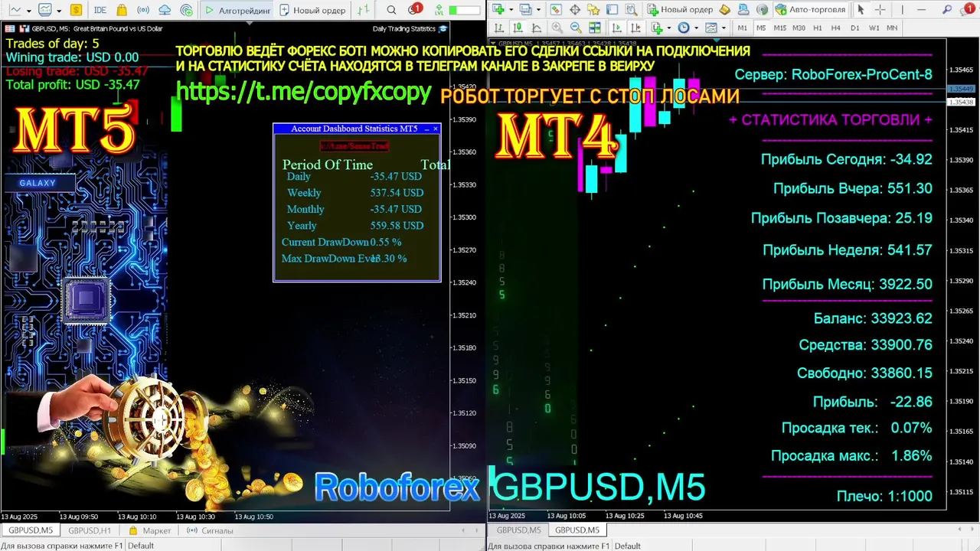Select the vertical line tool in MT4
The image size is (980, 551).
tap(902, 9)
